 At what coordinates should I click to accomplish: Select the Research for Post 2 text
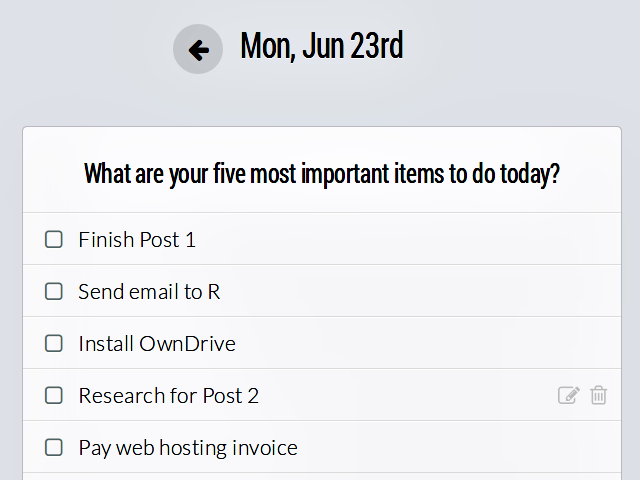click(168, 396)
